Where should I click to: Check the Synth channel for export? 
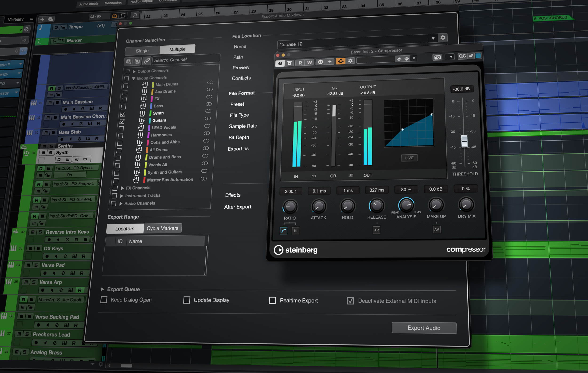tap(123, 114)
